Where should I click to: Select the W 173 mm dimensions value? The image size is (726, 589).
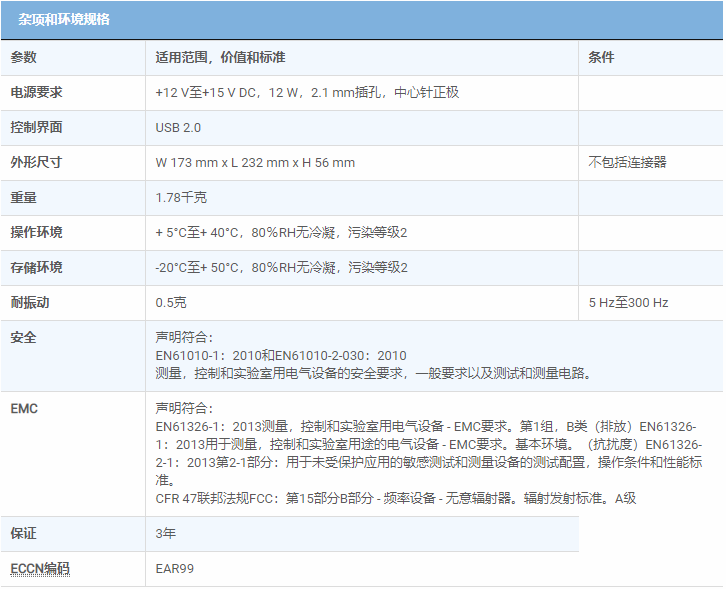point(255,163)
